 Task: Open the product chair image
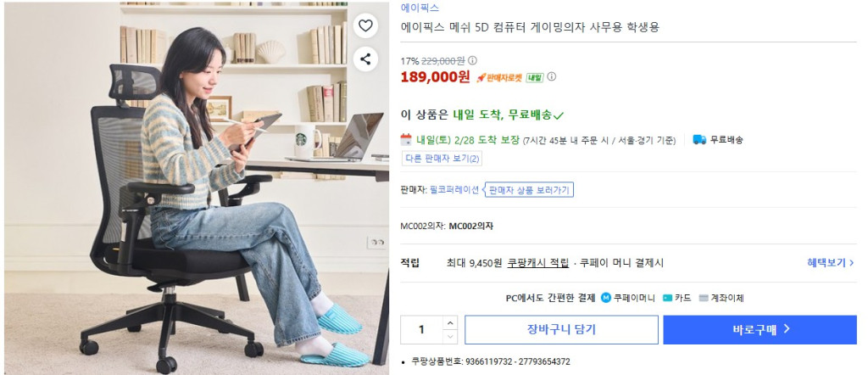[x=197, y=188]
